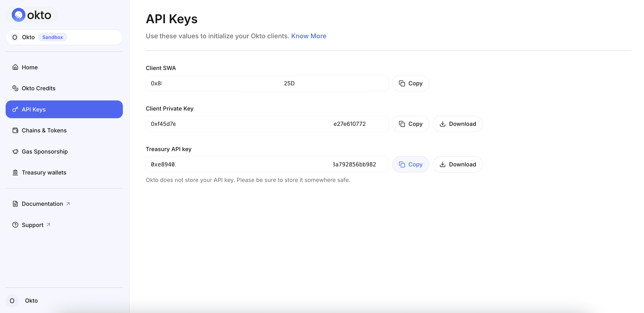Click the Client Private Key label
Image resolution: width=644 pixels, height=313 pixels.
click(169, 109)
